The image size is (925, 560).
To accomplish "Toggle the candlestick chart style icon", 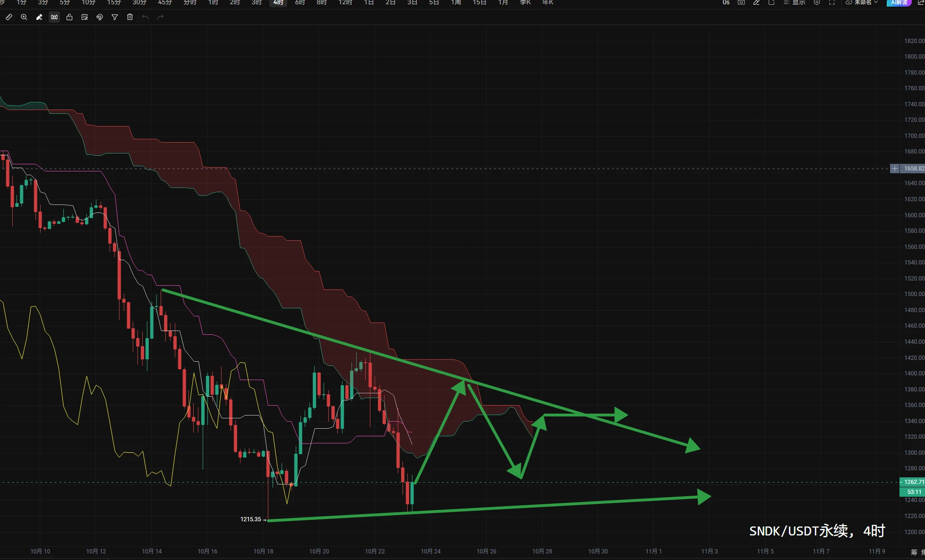I will (54, 17).
